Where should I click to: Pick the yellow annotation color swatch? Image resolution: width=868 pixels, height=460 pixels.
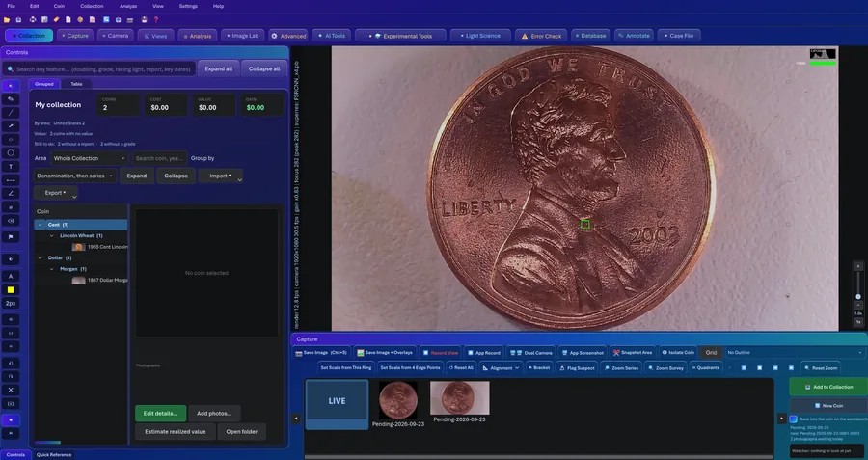11,290
